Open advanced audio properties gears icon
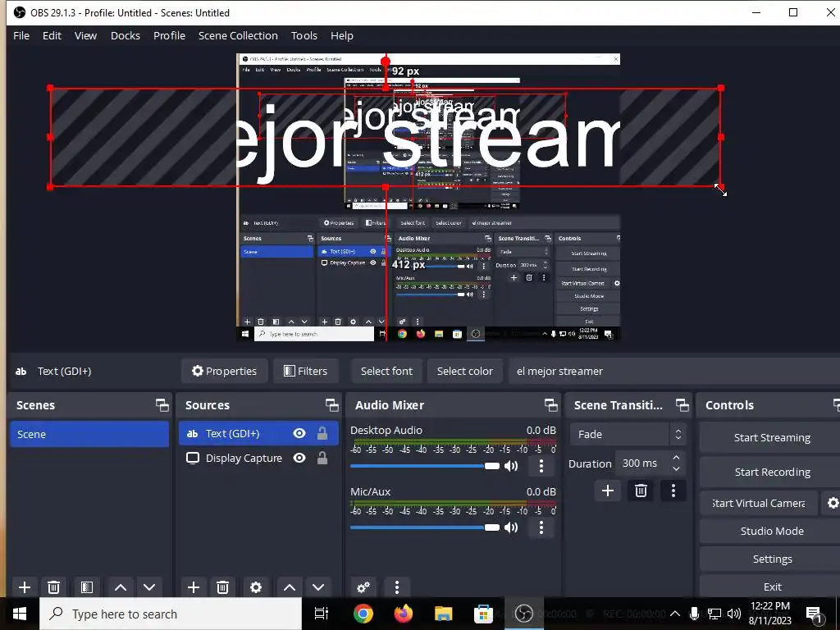This screenshot has width=840, height=630. (x=363, y=587)
